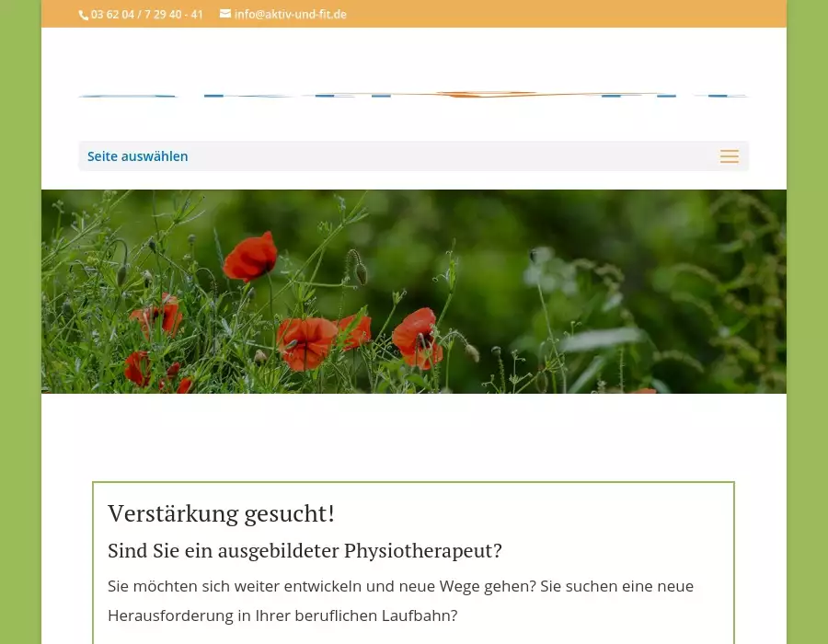
Task: Click the phone handset icon
Action: pos(84,15)
